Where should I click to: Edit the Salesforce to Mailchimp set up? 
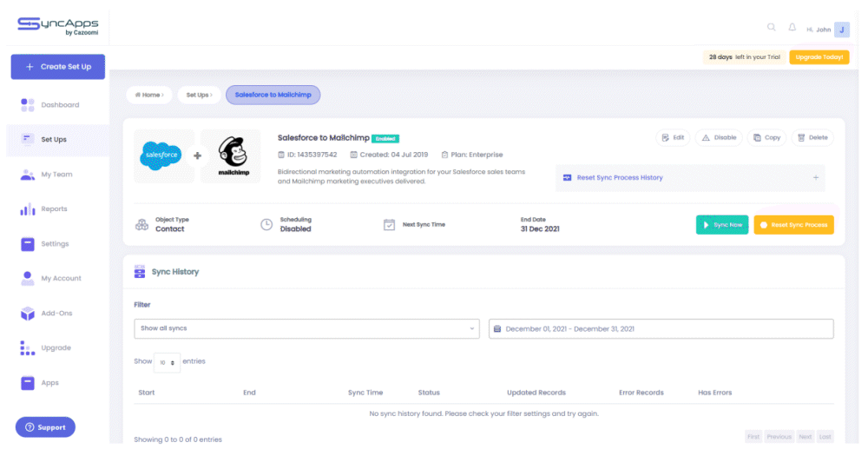click(673, 137)
